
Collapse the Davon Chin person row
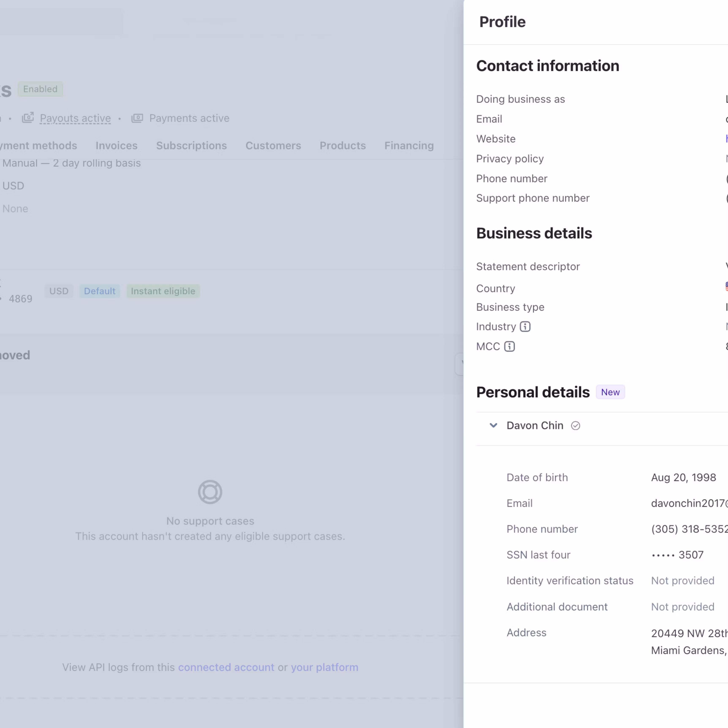click(493, 426)
